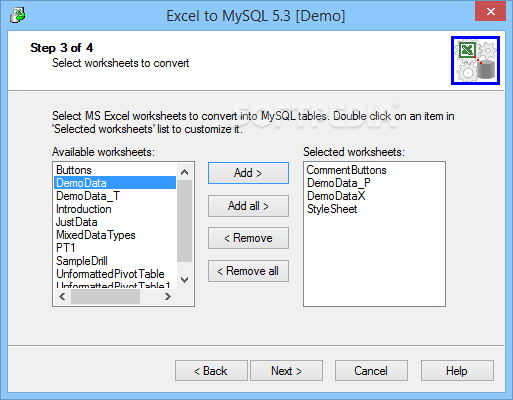Screen dimensions: 513x400
Task: Select the PT1 worksheet
Action: 115,248
